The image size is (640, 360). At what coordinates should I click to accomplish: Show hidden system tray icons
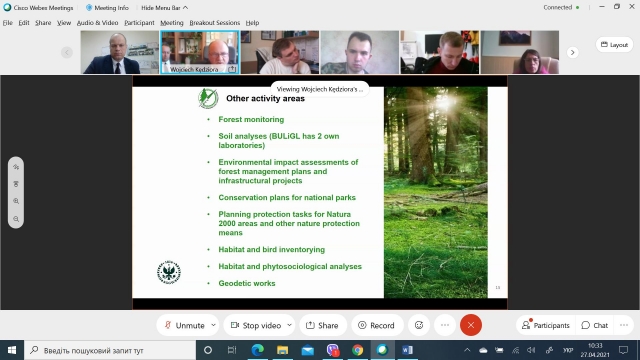467,350
